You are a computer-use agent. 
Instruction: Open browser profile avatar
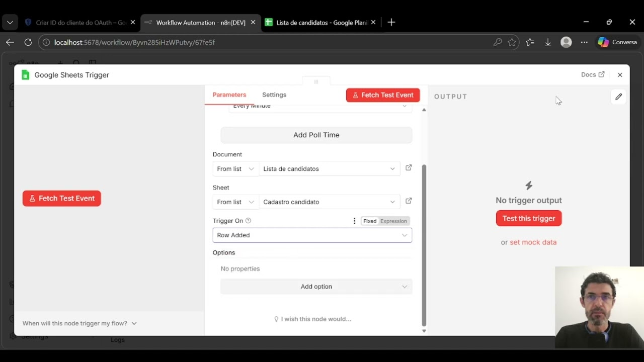pos(566,42)
